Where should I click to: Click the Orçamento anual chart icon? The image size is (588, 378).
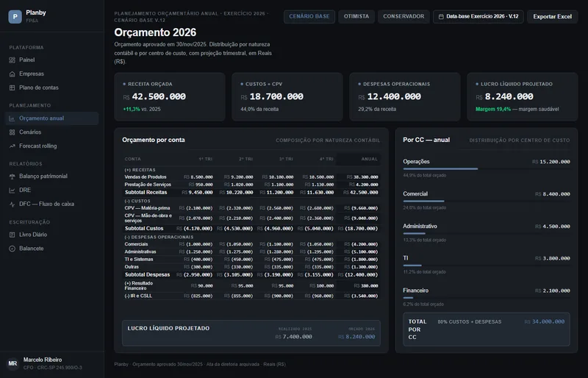pyautogui.click(x=12, y=118)
